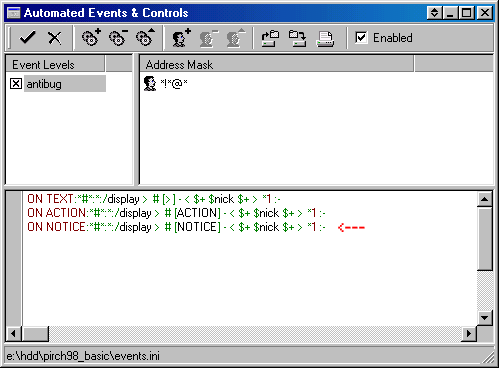Image resolution: width=499 pixels, height=368 pixels.
Task: Click the horizontal scrollbar left arrow
Action: (x=14, y=333)
